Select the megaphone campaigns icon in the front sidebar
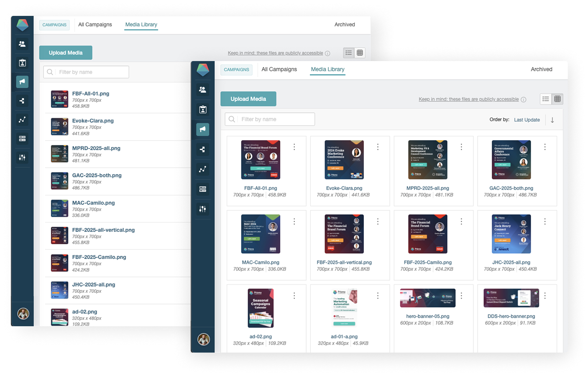Image resolution: width=588 pixels, height=376 pixels. (202, 129)
